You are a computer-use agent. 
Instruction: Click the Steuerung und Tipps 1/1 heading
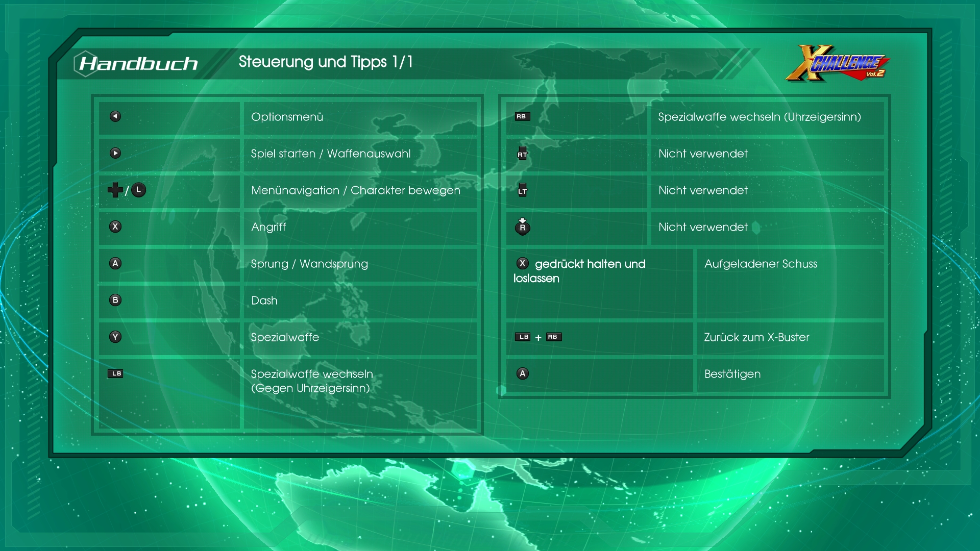coord(326,62)
